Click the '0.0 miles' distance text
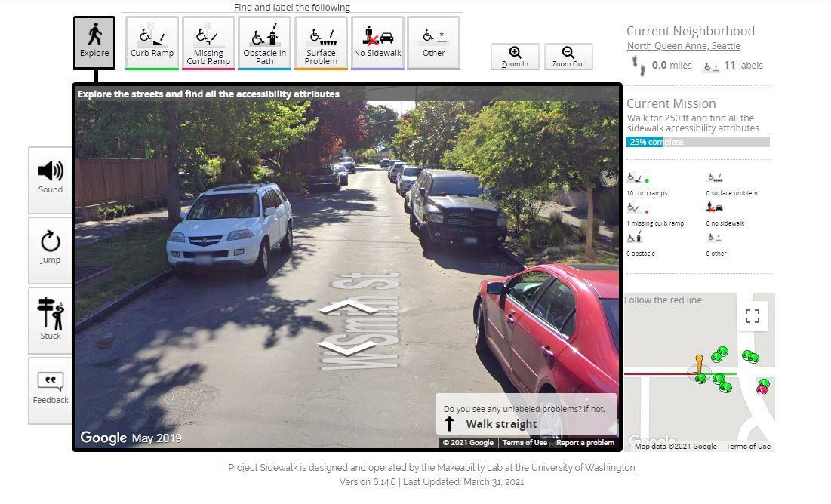The height and width of the screenshot is (504, 831). pos(672,66)
